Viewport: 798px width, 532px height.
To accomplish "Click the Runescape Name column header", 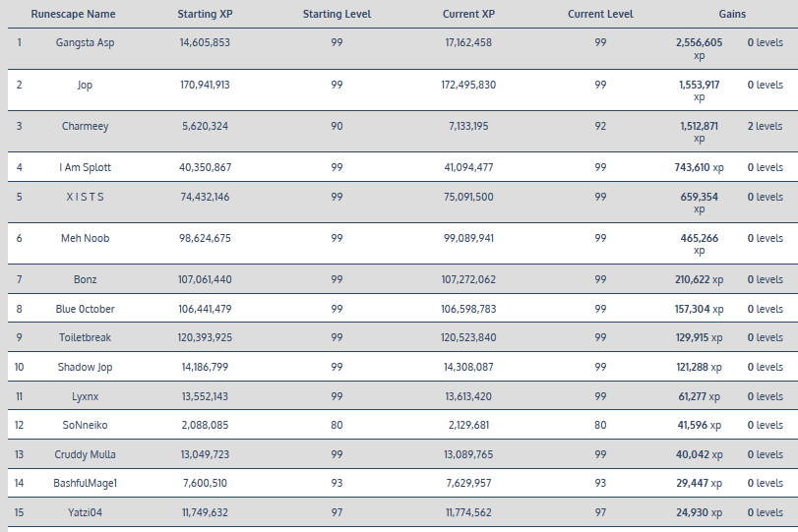I will pos(73,15).
